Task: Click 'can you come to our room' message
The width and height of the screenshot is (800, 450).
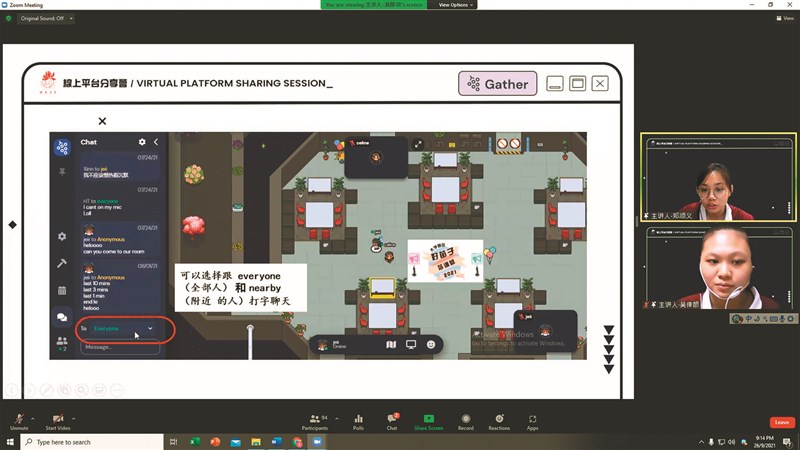Action: coord(114,252)
